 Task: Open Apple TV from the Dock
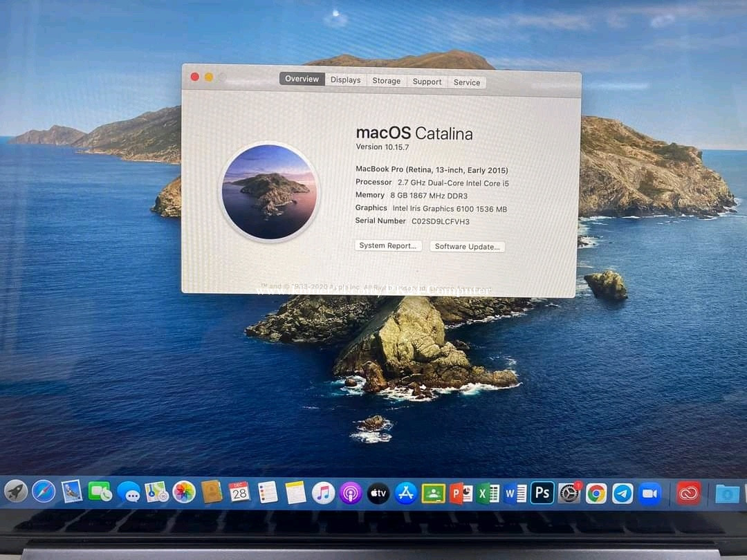pos(378,494)
